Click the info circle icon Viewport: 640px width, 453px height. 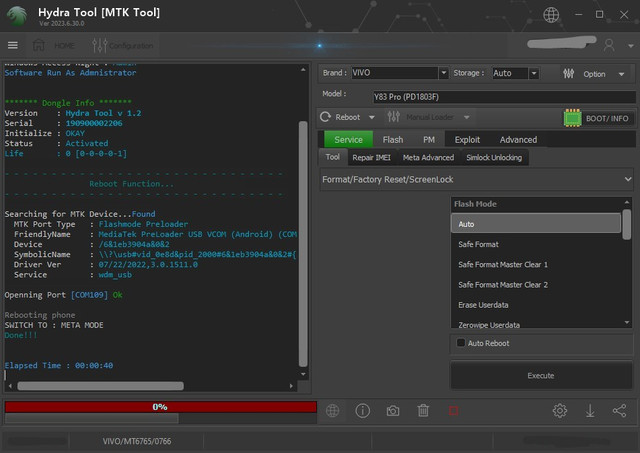coord(362,411)
